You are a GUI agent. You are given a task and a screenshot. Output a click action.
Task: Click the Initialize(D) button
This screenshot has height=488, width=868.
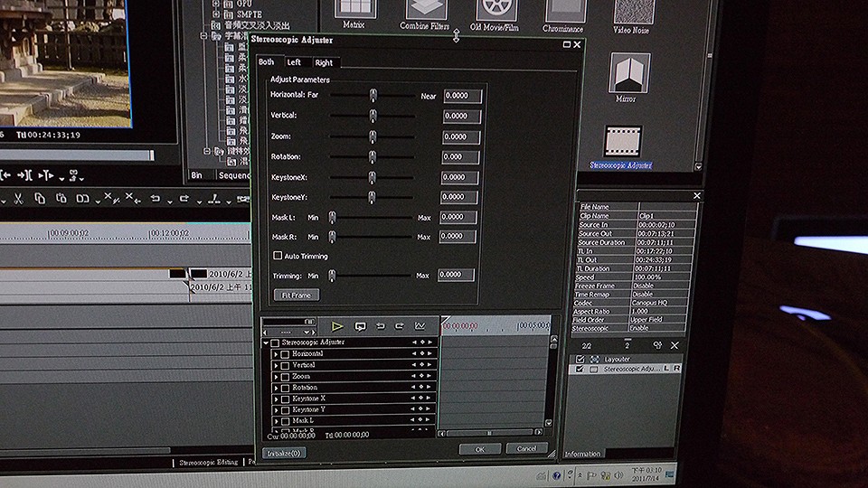click(283, 453)
